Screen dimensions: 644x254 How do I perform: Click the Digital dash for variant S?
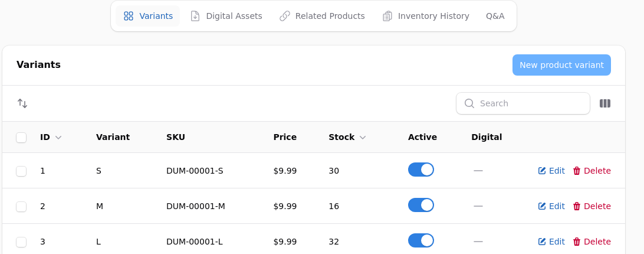pos(478,171)
